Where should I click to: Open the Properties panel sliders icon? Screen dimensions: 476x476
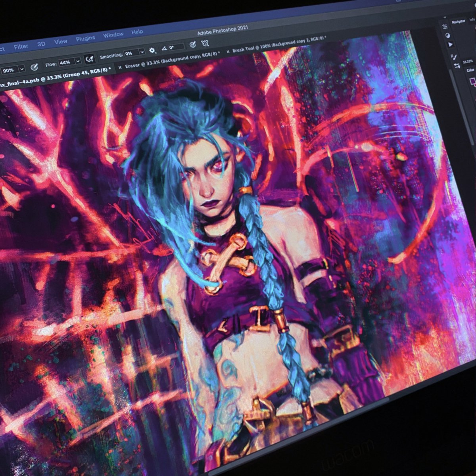(x=445, y=27)
